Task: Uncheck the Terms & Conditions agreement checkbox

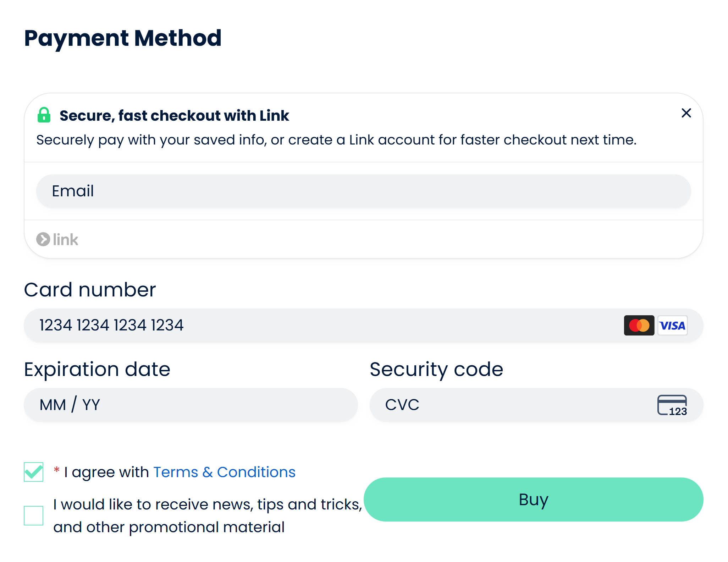Action: tap(34, 472)
